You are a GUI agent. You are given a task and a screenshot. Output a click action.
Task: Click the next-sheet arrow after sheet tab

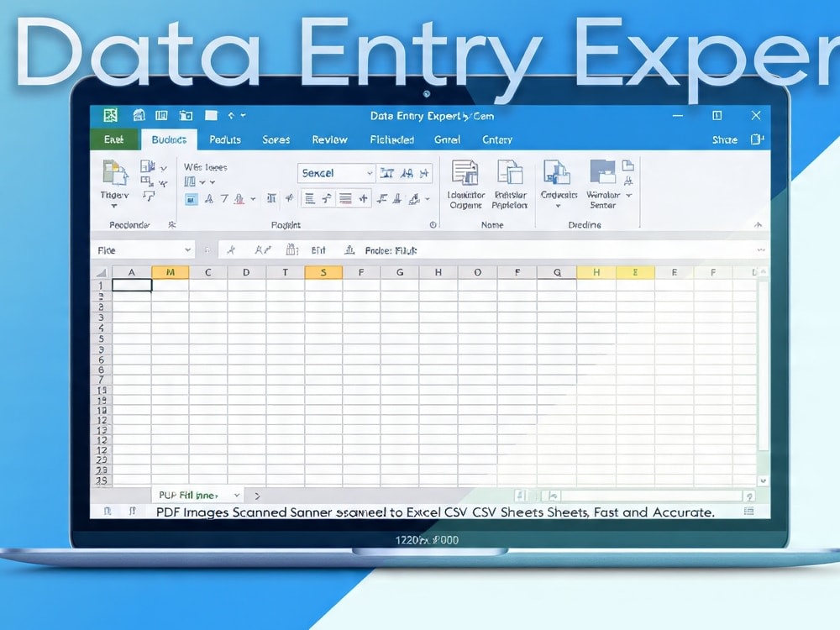click(257, 496)
